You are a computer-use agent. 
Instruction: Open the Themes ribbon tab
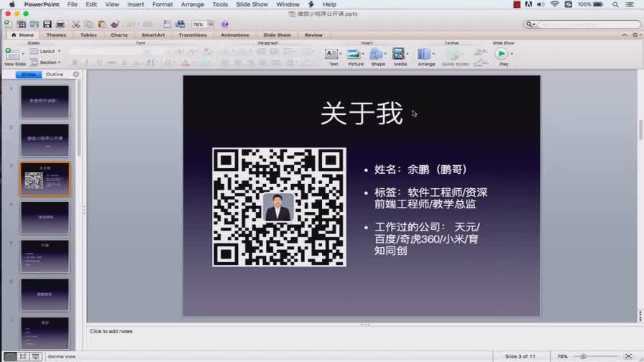click(56, 35)
